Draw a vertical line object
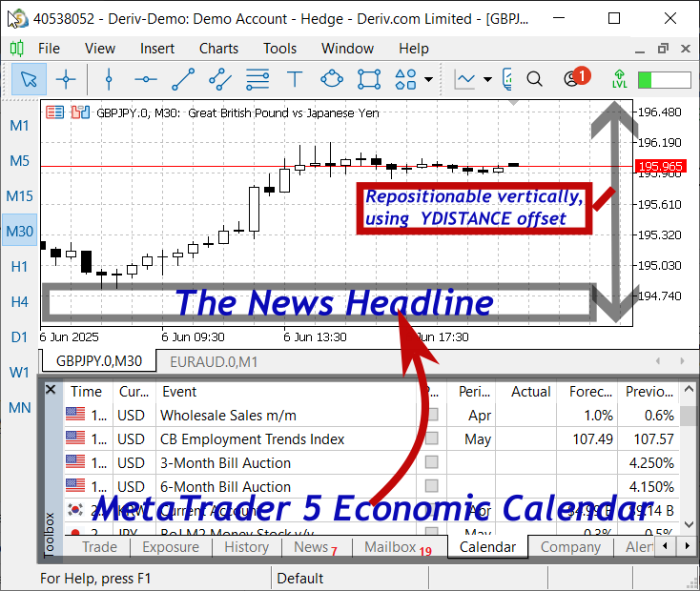Viewport: 700px width, 591px height. 109,79
